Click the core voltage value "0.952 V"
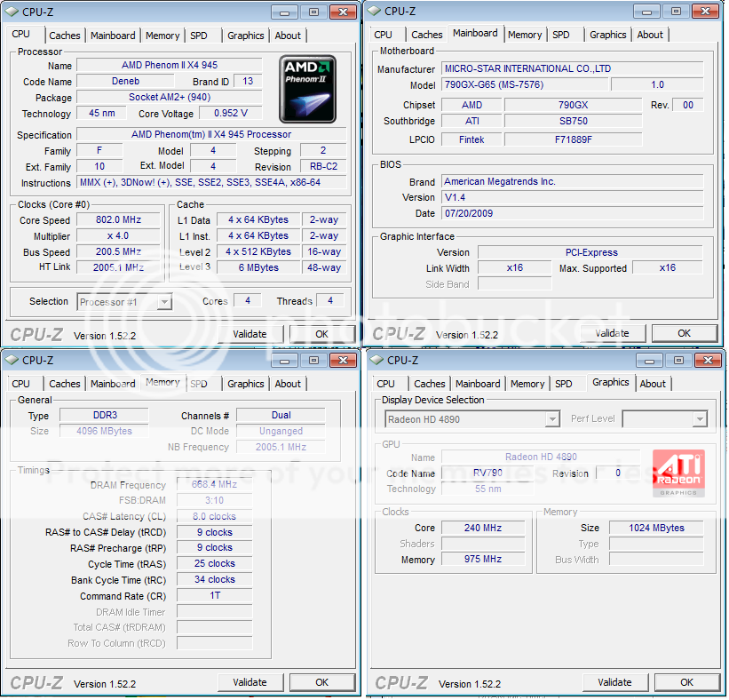729x700 pixels. [231, 113]
